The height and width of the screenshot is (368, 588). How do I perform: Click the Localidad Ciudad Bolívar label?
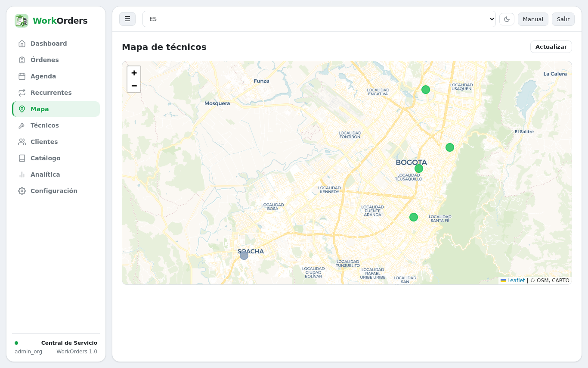point(313,272)
